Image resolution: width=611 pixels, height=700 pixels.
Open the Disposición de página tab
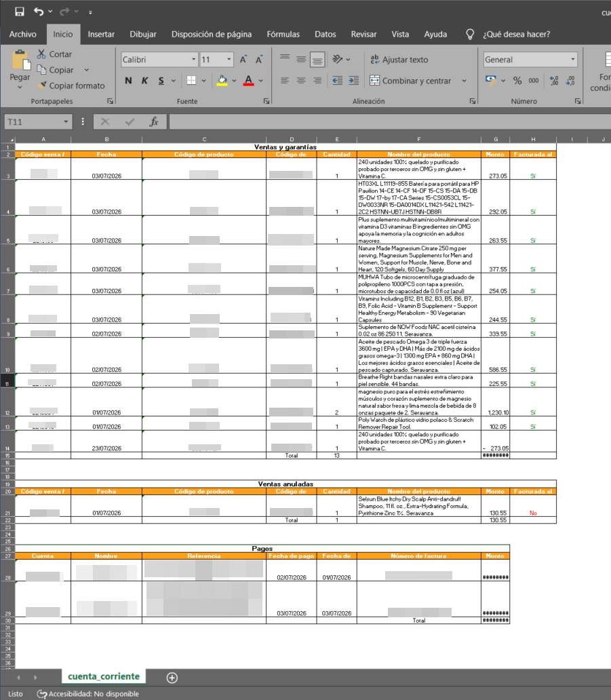(x=212, y=35)
